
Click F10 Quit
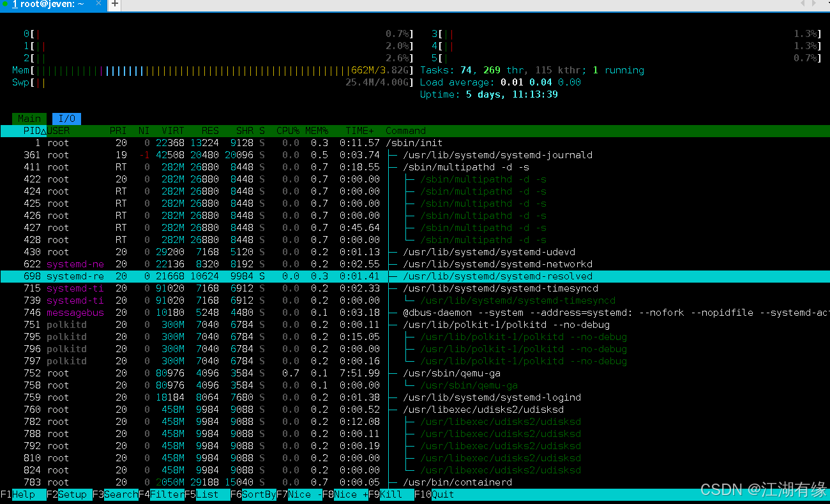coord(434,494)
